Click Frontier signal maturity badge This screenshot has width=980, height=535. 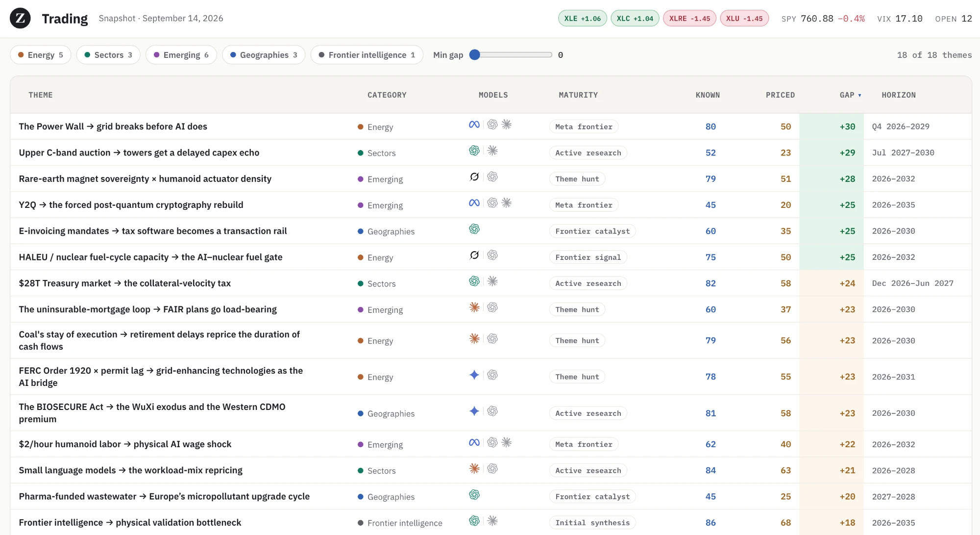coord(588,257)
